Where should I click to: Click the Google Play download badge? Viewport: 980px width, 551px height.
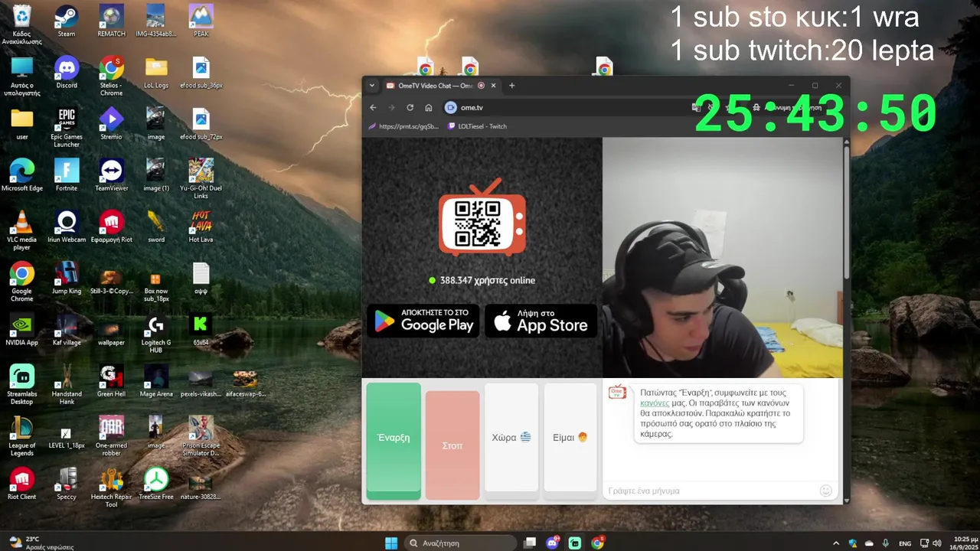click(423, 321)
